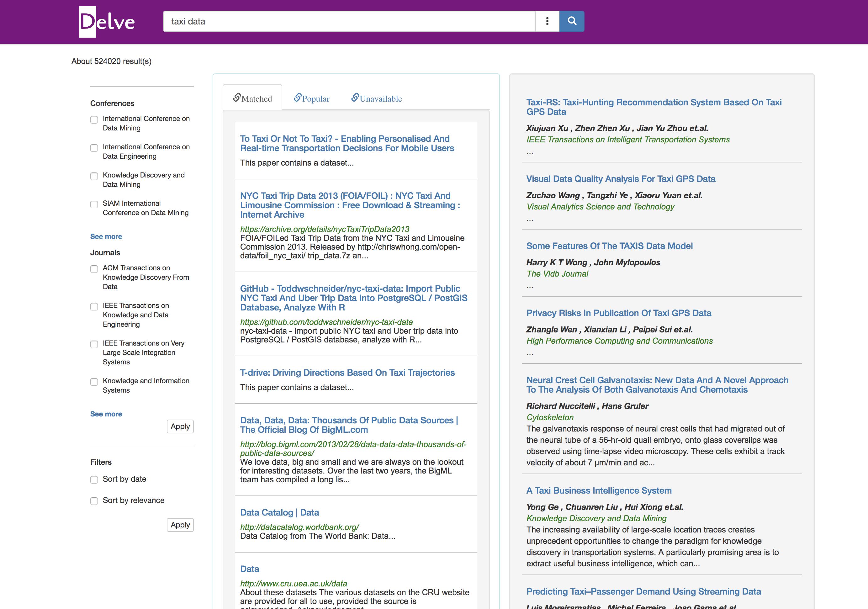This screenshot has width=868, height=609.
Task: Open Data Catalog | Data result
Action: point(279,513)
